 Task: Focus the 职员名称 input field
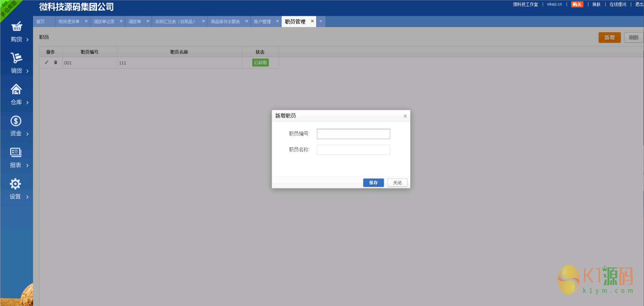point(353,150)
